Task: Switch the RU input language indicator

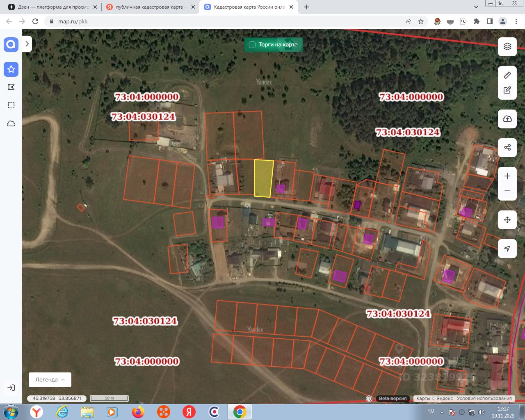Action: tap(431, 411)
